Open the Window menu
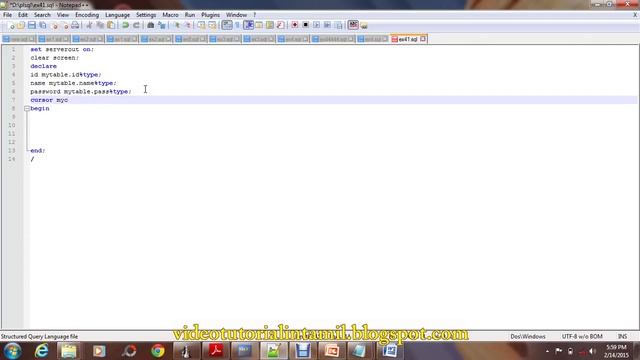Image resolution: width=640 pixels, height=360 pixels. point(236,15)
